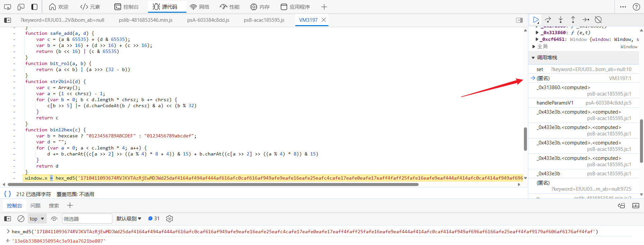Select the (匿名) VM3197:1 stack frame
This screenshot has height=245, width=644.
coord(584,78)
